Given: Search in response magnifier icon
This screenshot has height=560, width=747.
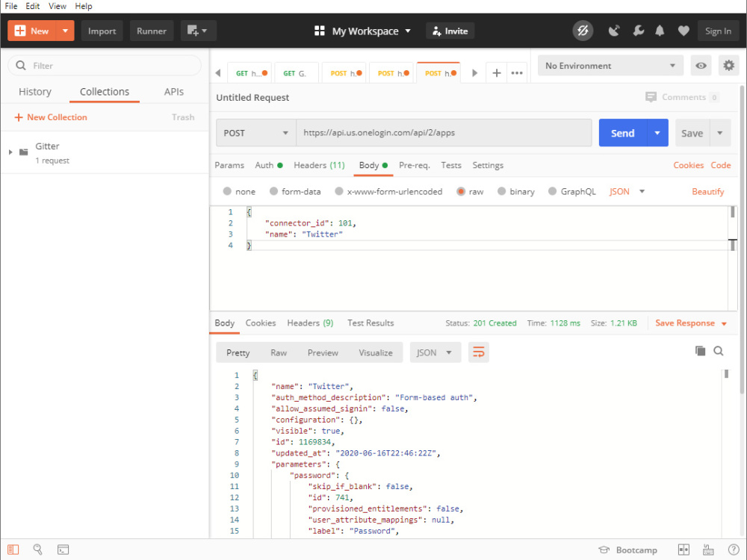Looking at the screenshot, I should 719,351.
